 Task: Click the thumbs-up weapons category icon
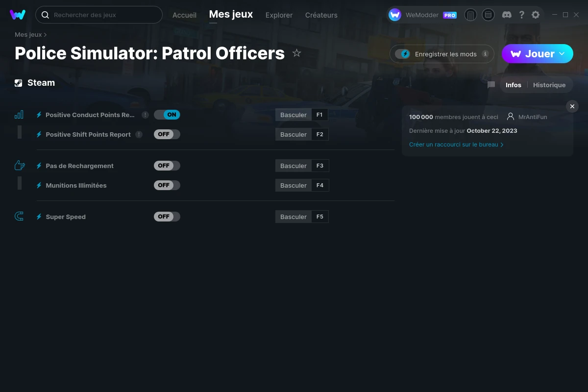(x=20, y=166)
